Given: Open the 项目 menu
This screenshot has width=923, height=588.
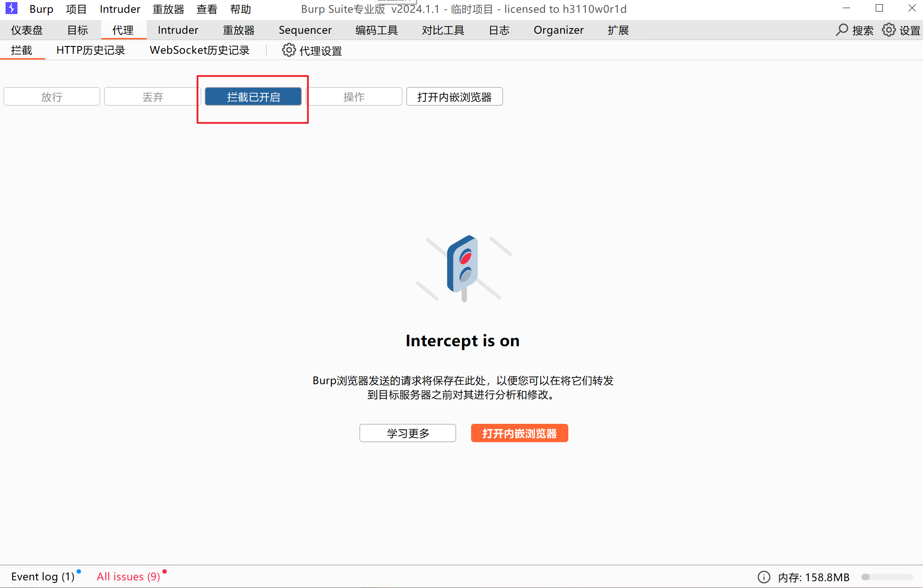Looking at the screenshot, I should 76,9.
